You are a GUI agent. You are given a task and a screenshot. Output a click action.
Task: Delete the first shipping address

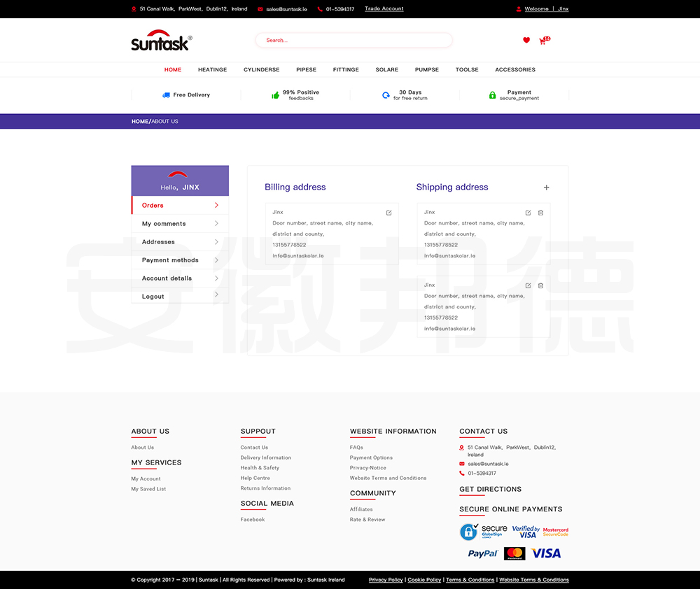point(540,213)
